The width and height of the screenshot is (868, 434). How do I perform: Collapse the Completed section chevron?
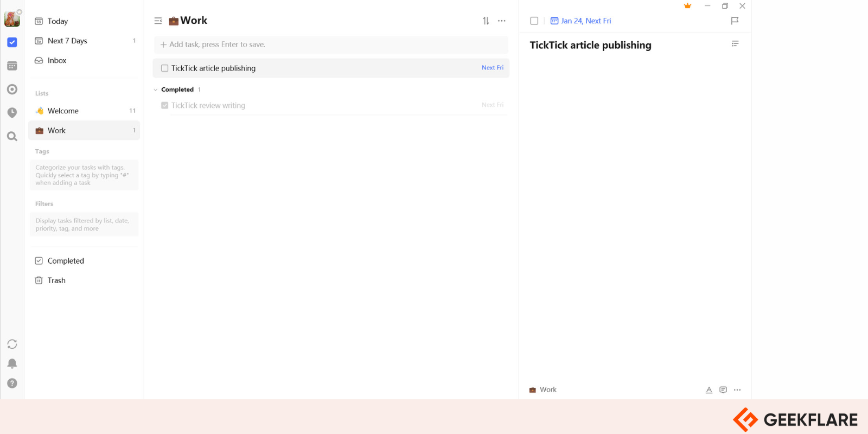[x=156, y=90]
